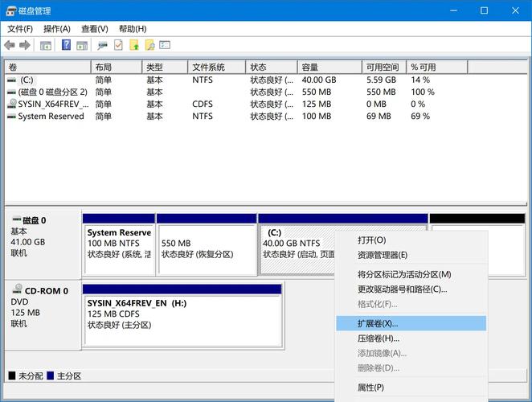Click the folder with magnifier icon
The height and width of the screenshot is (402, 532).
point(149,45)
